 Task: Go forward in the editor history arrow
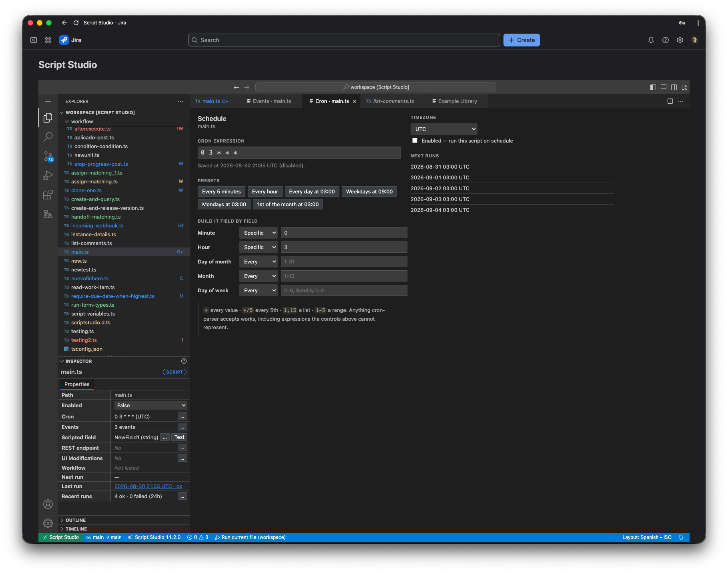point(247,87)
